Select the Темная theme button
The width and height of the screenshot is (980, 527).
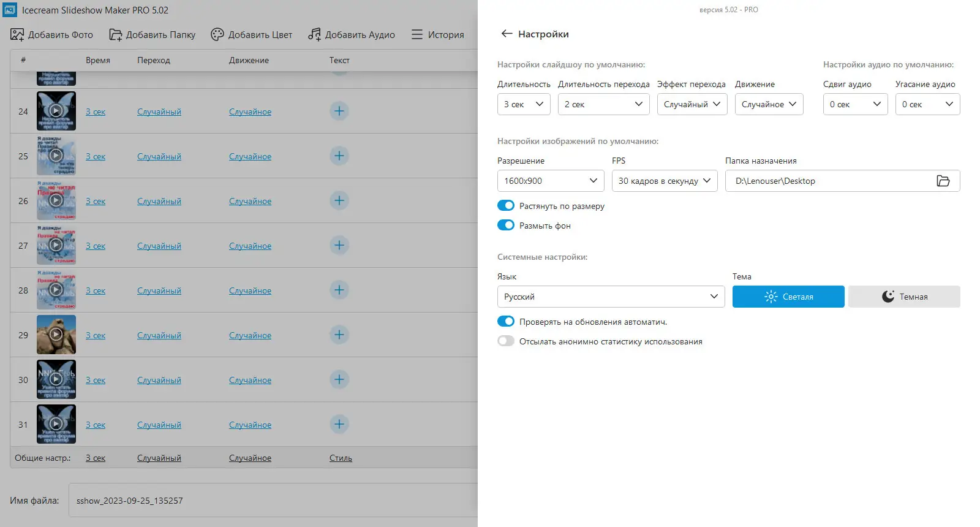click(x=904, y=297)
